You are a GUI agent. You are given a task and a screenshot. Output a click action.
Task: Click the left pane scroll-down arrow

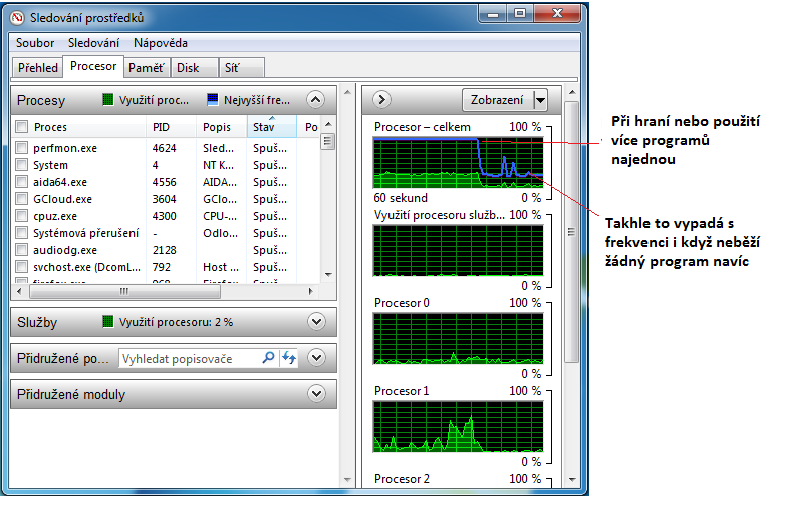pyautogui.click(x=347, y=479)
